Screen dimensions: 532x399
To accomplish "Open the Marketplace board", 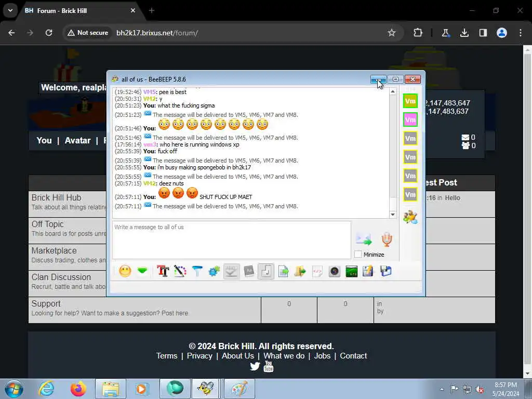I will tap(54, 250).
